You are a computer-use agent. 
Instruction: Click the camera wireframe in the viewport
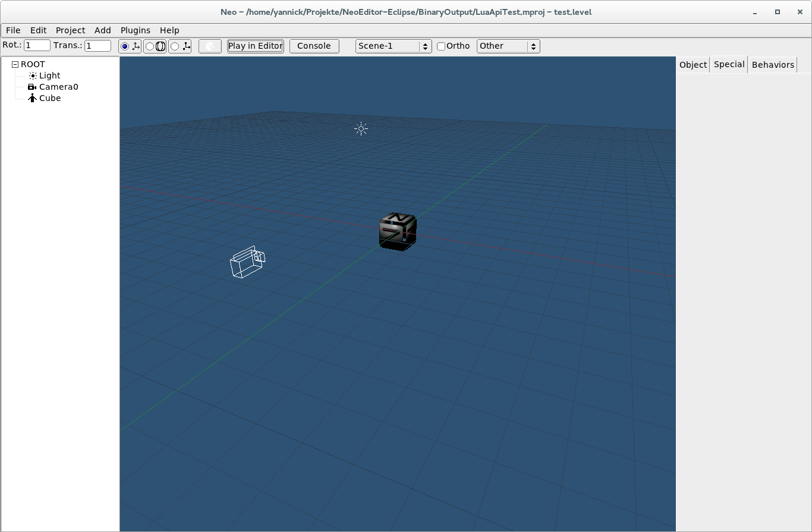(247, 262)
